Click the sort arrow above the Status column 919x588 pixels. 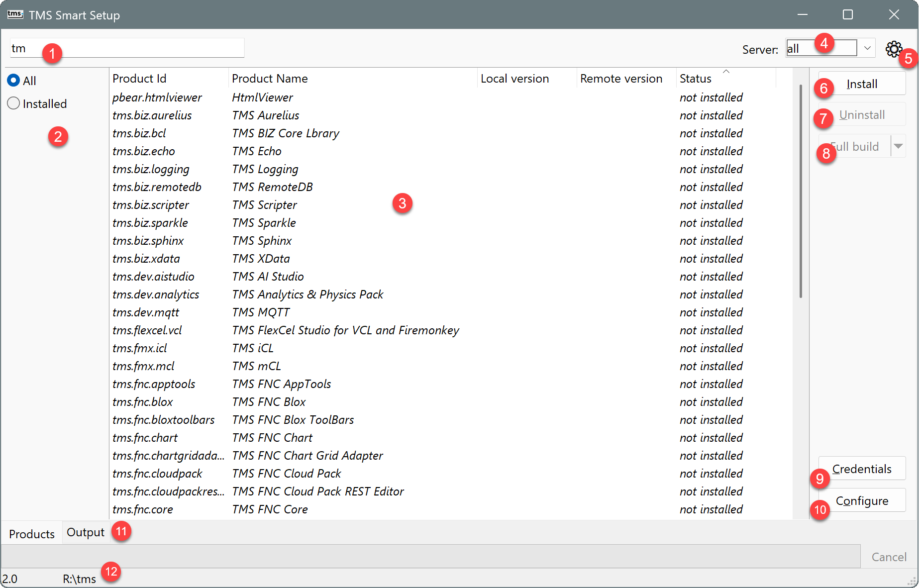726,71
